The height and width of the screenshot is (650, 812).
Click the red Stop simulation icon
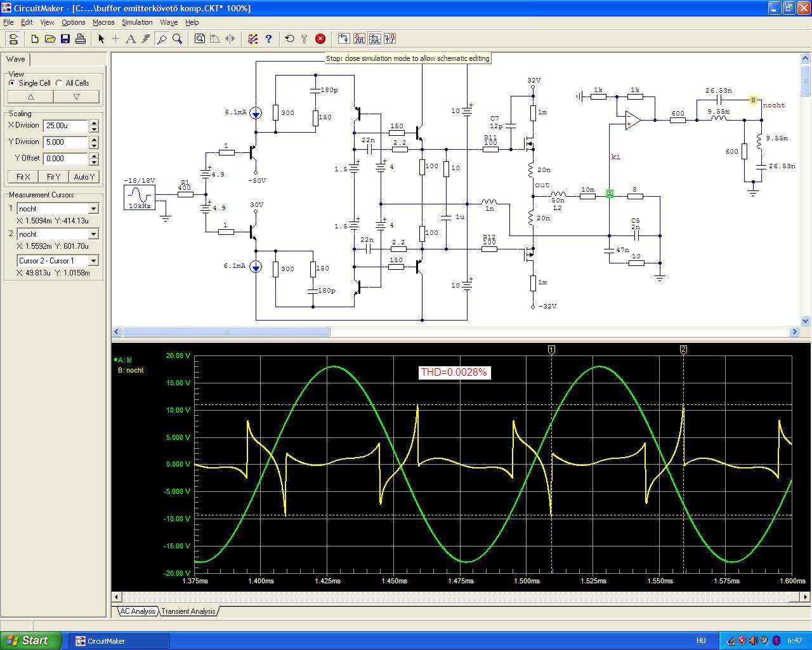coord(320,39)
